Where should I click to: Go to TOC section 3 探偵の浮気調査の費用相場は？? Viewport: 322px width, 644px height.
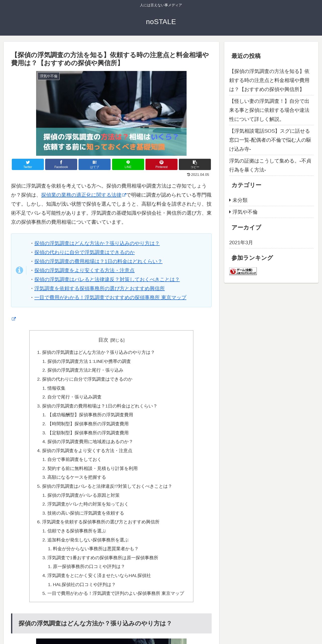point(100,406)
